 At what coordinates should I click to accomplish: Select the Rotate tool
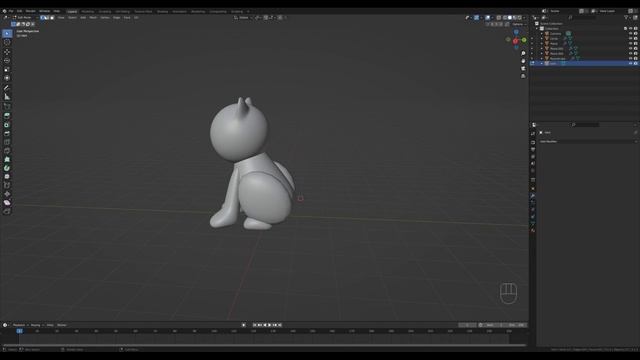pos(7,60)
